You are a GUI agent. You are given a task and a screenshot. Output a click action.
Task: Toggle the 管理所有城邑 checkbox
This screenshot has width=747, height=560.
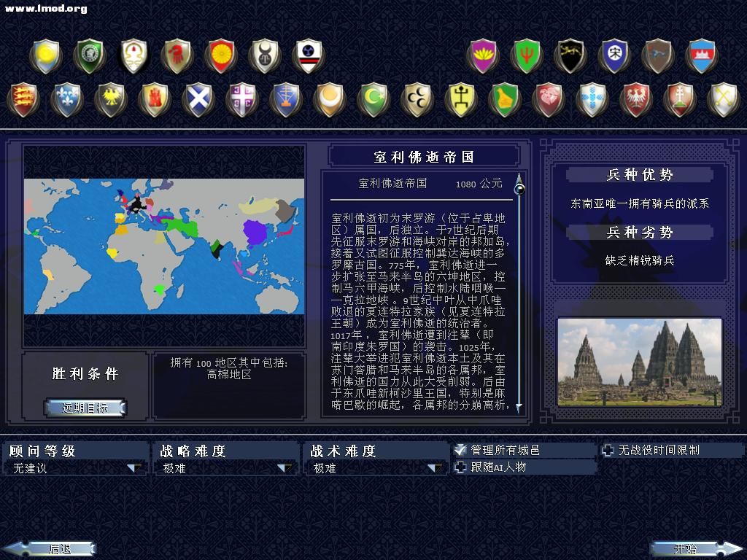point(460,451)
